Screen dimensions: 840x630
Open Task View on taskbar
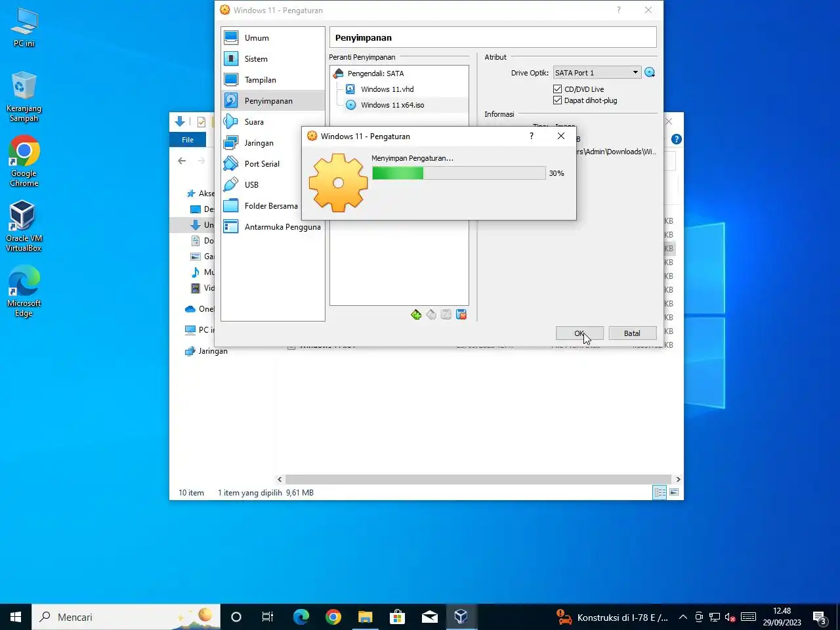(268, 617)
